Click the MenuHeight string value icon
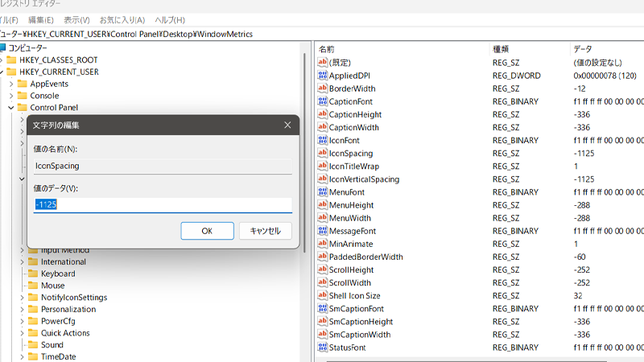Screen dimensions: 644x362 323,205
